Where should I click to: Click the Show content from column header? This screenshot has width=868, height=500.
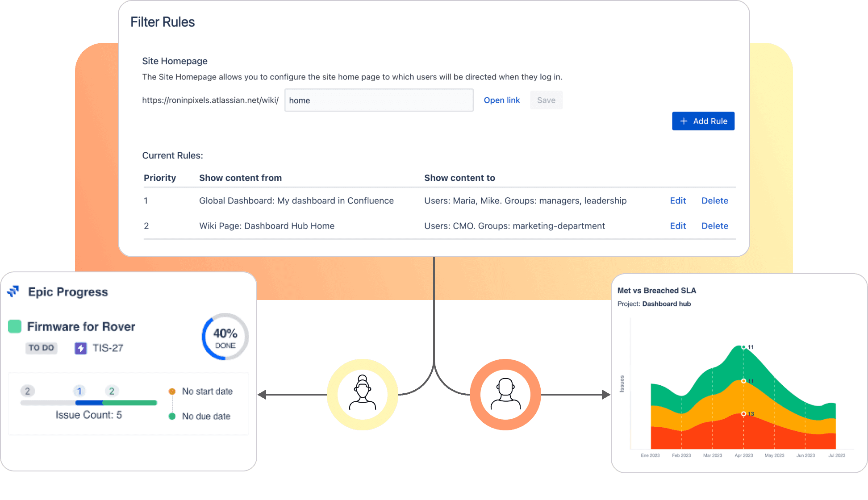tap(240, 178)
